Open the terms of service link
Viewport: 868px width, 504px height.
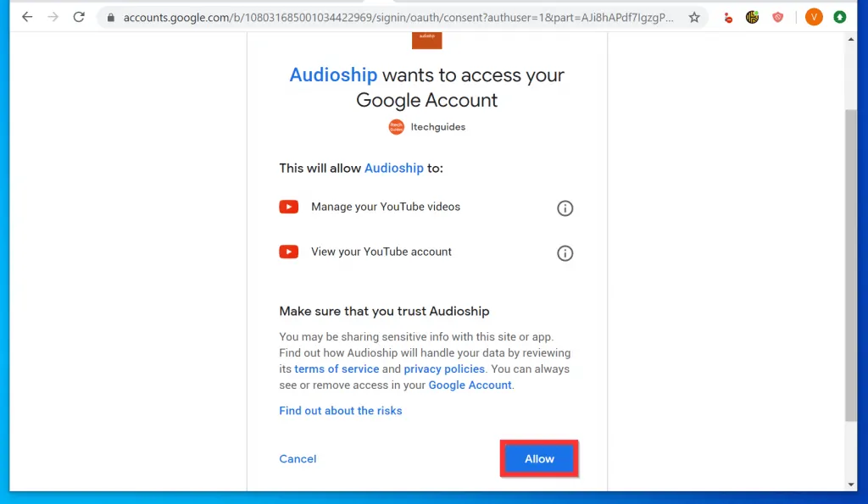(x=337, y=369)
